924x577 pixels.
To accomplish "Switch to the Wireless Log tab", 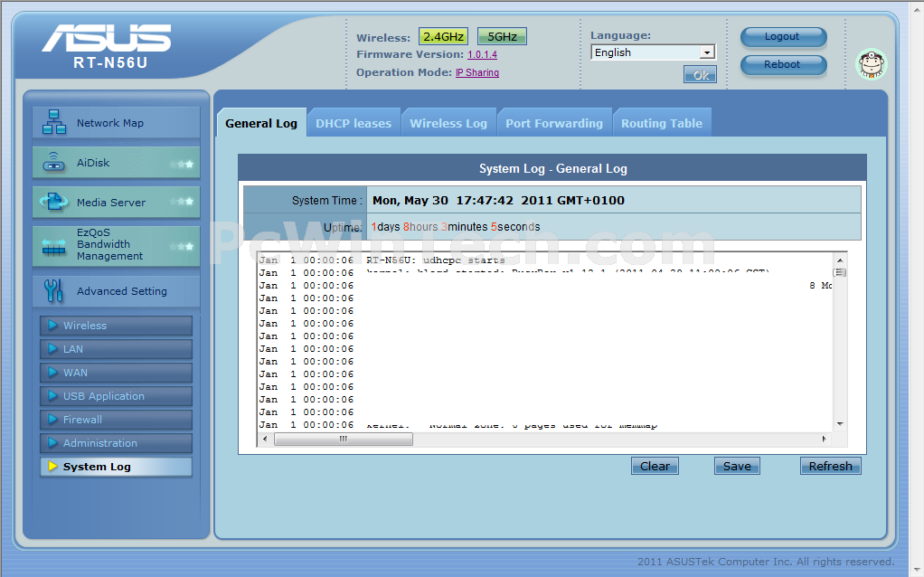I will click(448, 123).
